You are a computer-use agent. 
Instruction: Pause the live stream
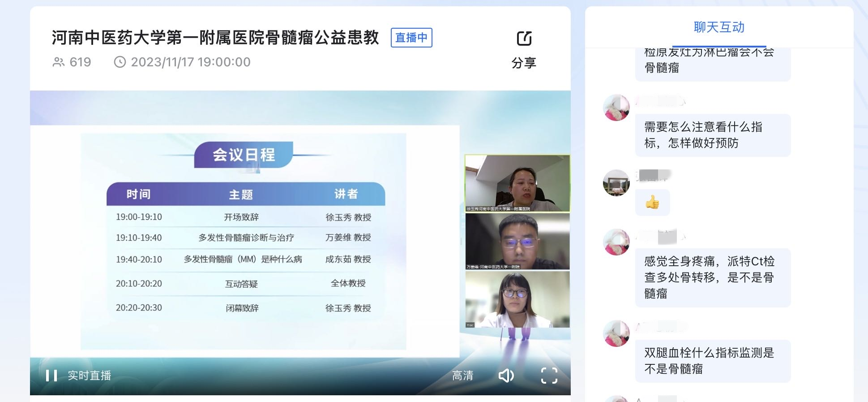tap(51, 376)
